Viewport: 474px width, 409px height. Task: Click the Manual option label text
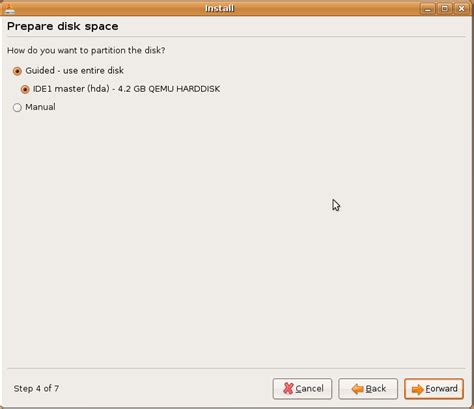coord(40,107)
